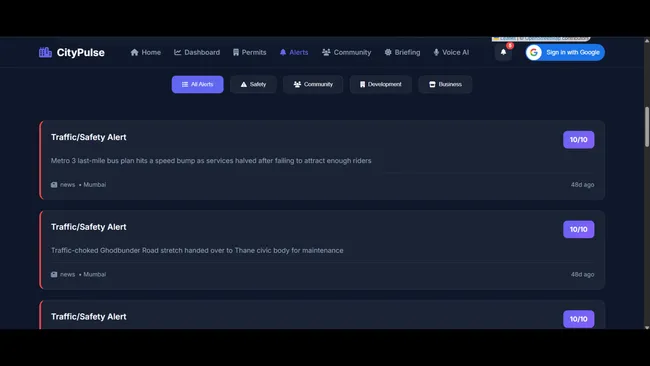The height and width of the screenshot is (366, 650).
Task: Open the Permits page
Action: [x=250, y=52]
